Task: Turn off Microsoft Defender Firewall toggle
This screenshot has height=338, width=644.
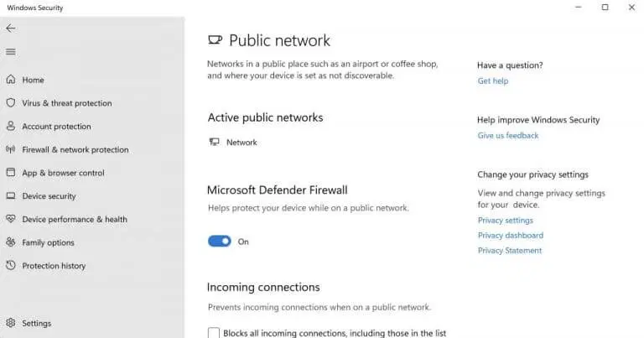Action: pyautogui.click(x=220, y=241)
